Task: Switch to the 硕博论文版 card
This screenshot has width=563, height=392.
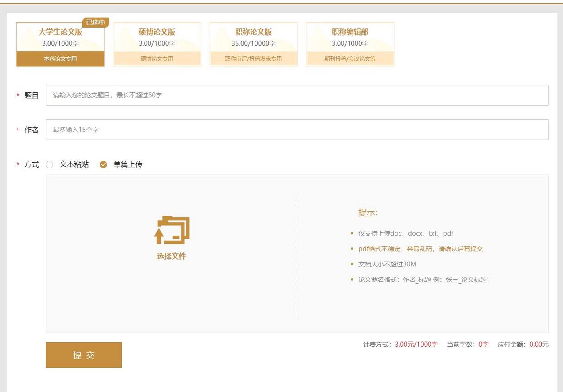Action: [157, 43]
